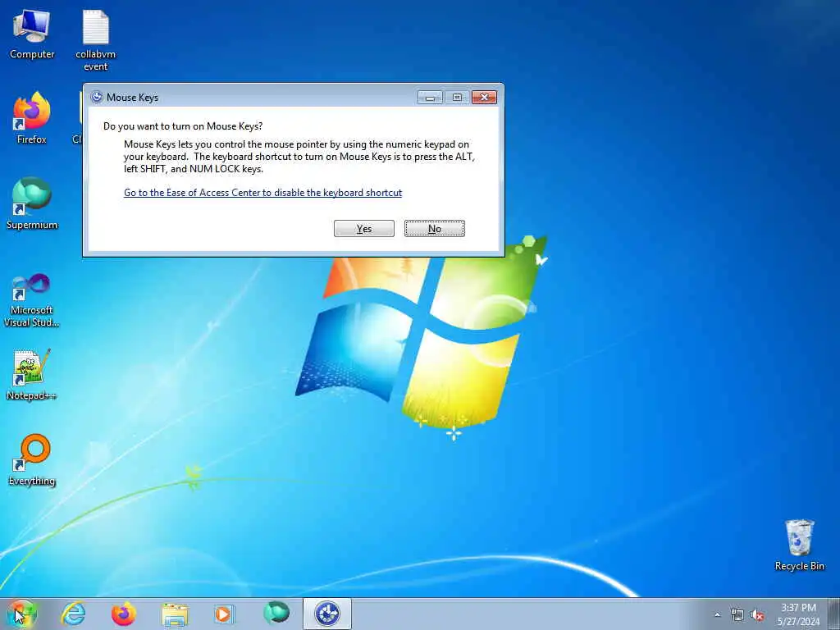Minimize the Mouse Keys dialog
The image size is (840, 630).
(x=430, y=97)
